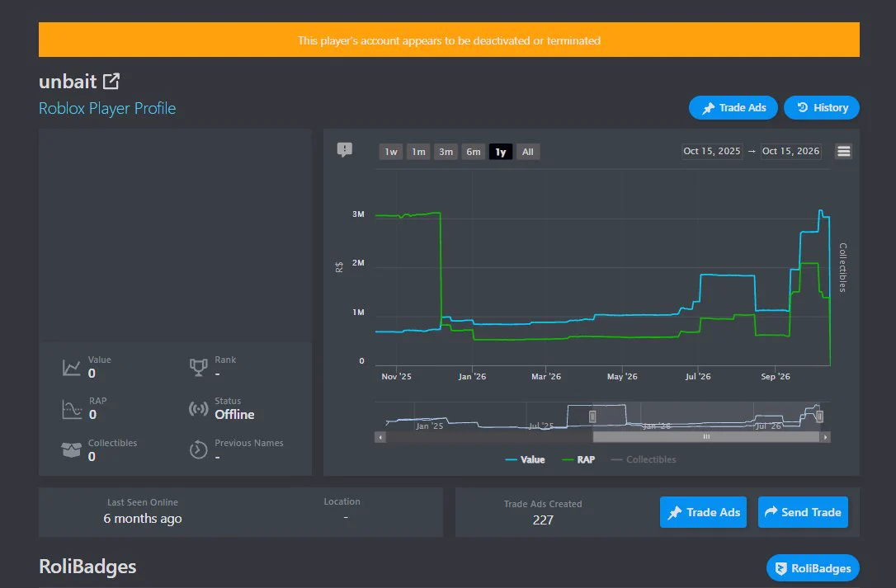Click the navigator right range handle
This screenshot has width=896, height=588.
click(819, 416)
